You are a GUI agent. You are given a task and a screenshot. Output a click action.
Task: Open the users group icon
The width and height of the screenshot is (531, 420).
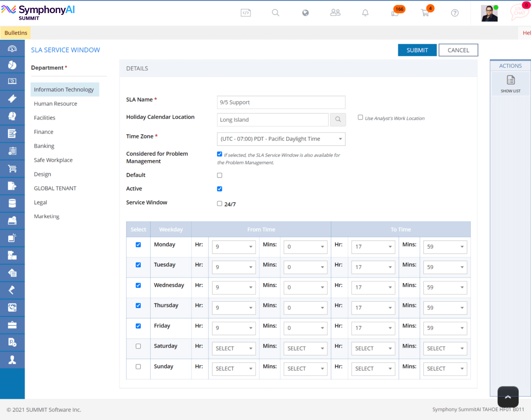335,13
